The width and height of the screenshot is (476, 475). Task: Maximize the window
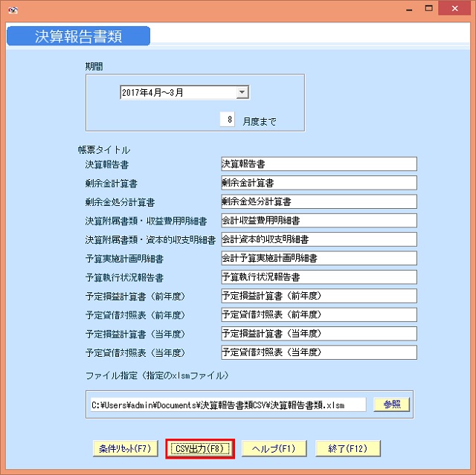pyautogui.click(x=428, y=8)
